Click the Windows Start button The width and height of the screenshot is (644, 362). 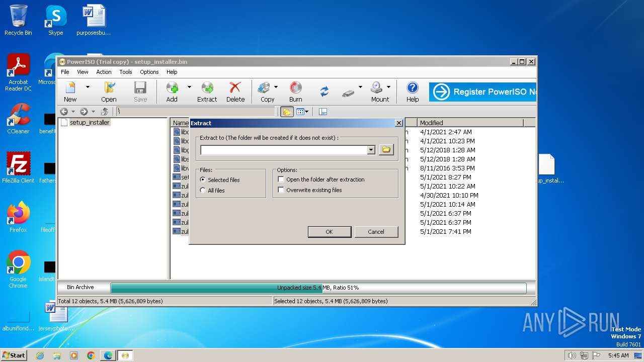[14, 355]
